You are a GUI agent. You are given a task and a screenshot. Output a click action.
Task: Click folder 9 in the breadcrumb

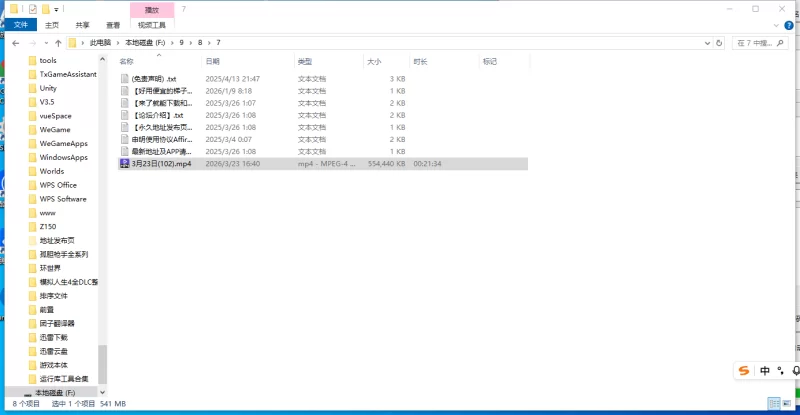click(181, 43)
